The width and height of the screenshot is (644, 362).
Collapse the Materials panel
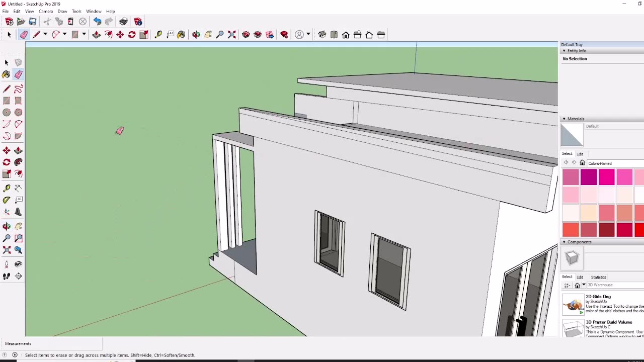tap(564, 119)
